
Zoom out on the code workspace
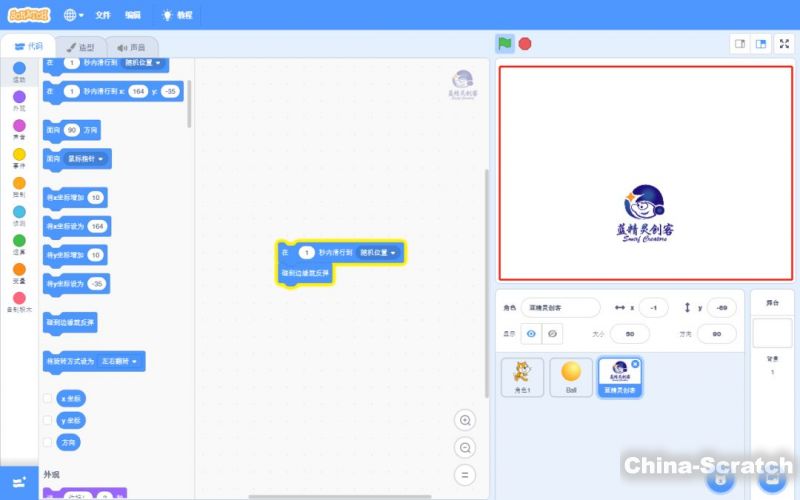(x=464, y=447)
